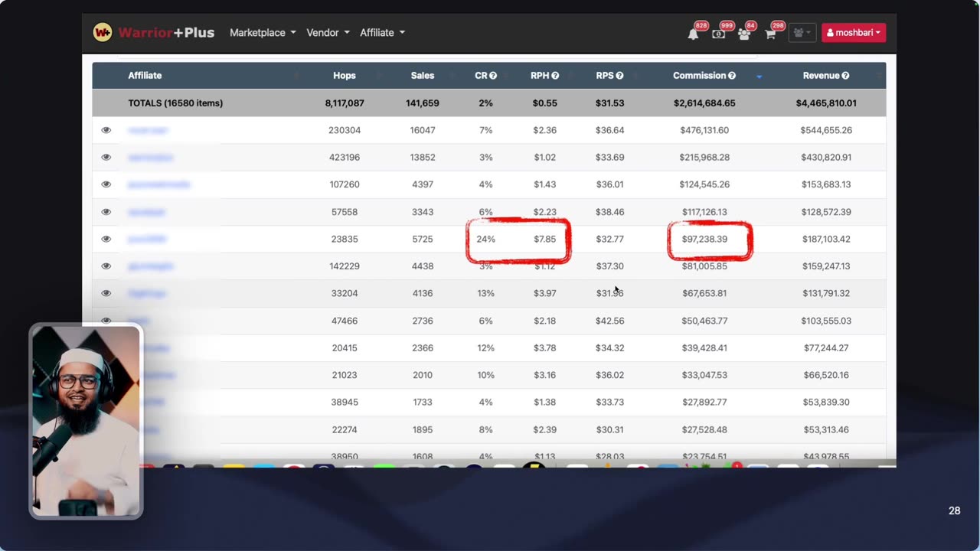Click the Revenue column help icon
Viewport: 980px width, 551px height.
pyautogui.click(x=846, y=76)
